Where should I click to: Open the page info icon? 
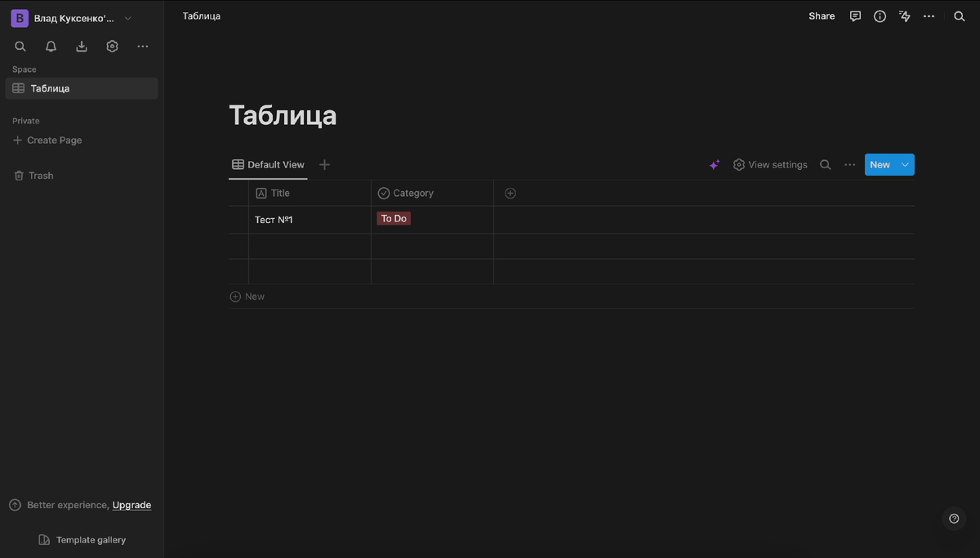(x=880, y=16)
